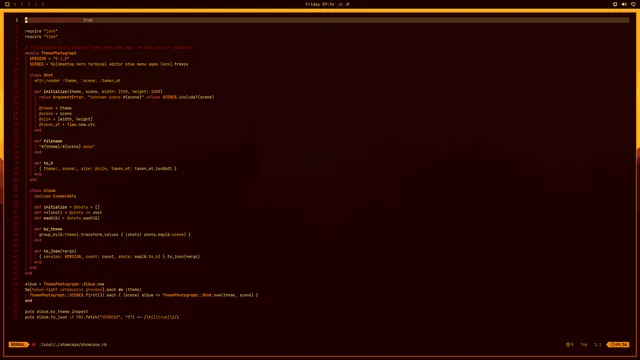The height and width of the screenshot is (360, 640).
Task: Click the 09:56 time badge in statusline
Action: 619,344
